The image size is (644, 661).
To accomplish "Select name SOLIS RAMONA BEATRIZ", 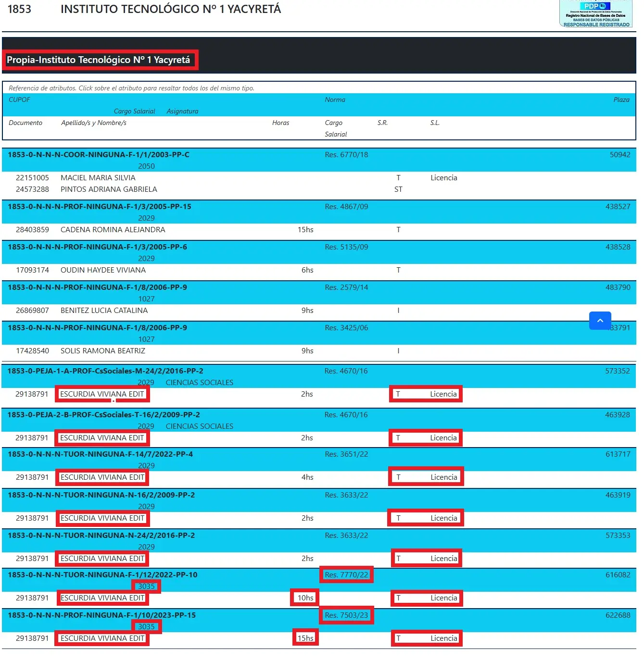I will (103, 351).
